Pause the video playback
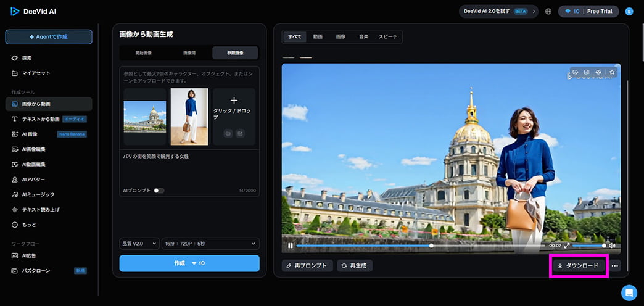Image resolution: width=644 pixels, height=306 pixels. (x=291, y=246)
